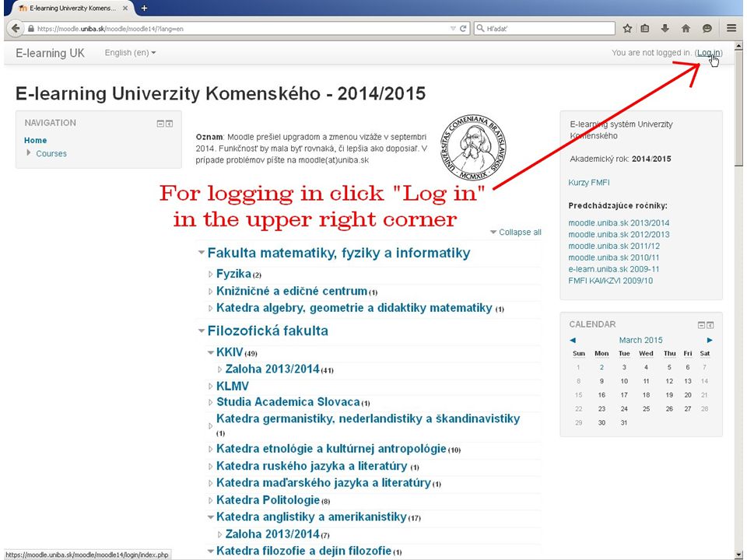
Task: Expand Zaloha 2013/2014 under KKIV
Action: [219, 369]
